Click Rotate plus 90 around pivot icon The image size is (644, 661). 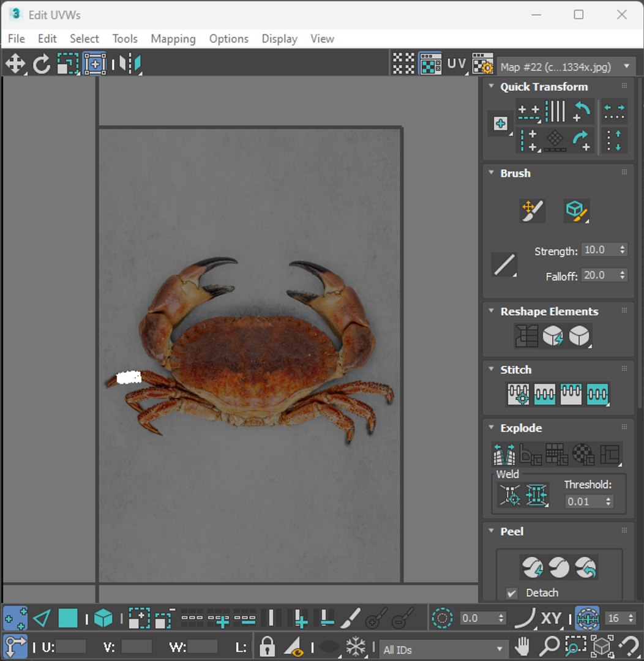point(582,140)
